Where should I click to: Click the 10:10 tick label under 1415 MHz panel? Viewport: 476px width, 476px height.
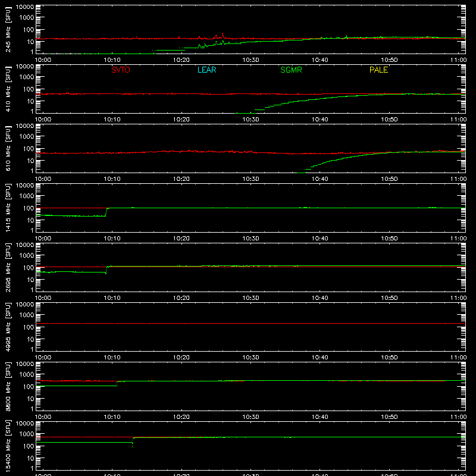coord(112,239)
